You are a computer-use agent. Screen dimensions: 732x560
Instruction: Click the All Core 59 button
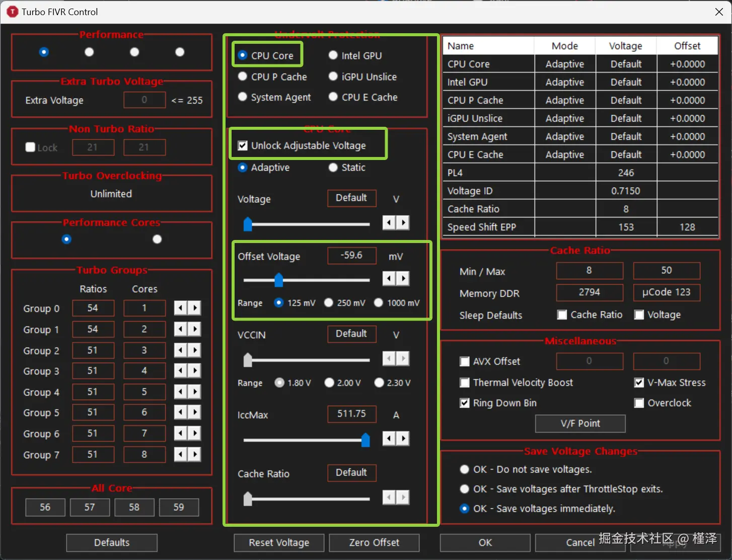tap(179, 508)
